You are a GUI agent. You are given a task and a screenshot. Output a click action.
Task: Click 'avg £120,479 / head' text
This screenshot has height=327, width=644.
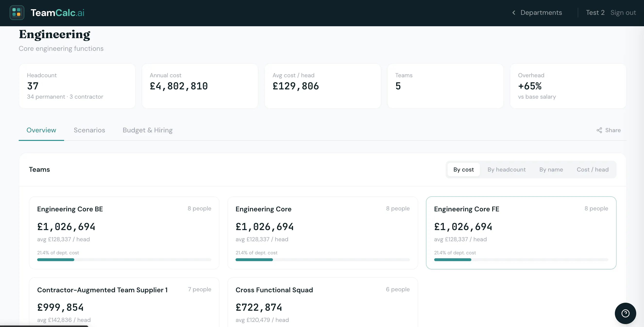[x=262, y=320]
